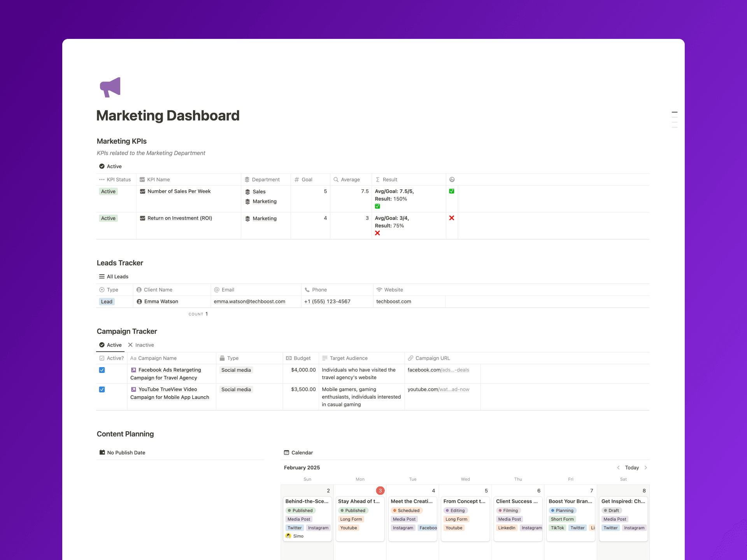
Task: Jump to Today in the calendar
Action: (632, 467)
